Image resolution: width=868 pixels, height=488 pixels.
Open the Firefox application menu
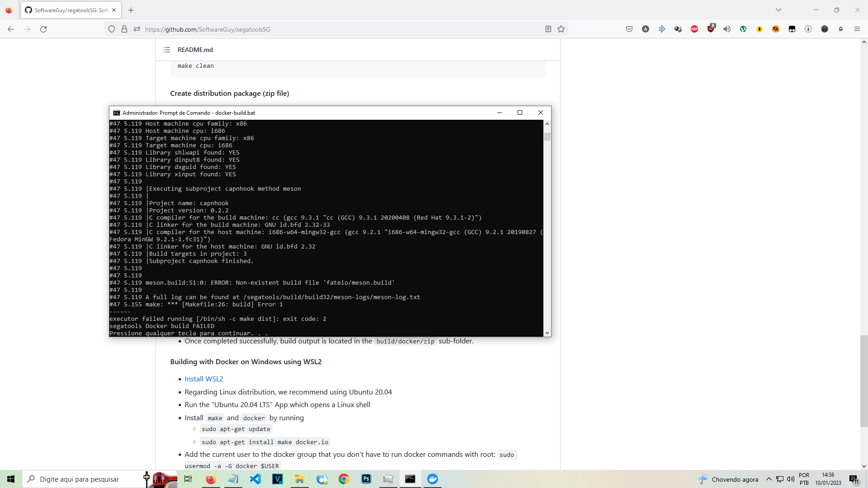(x=857, y=28)
